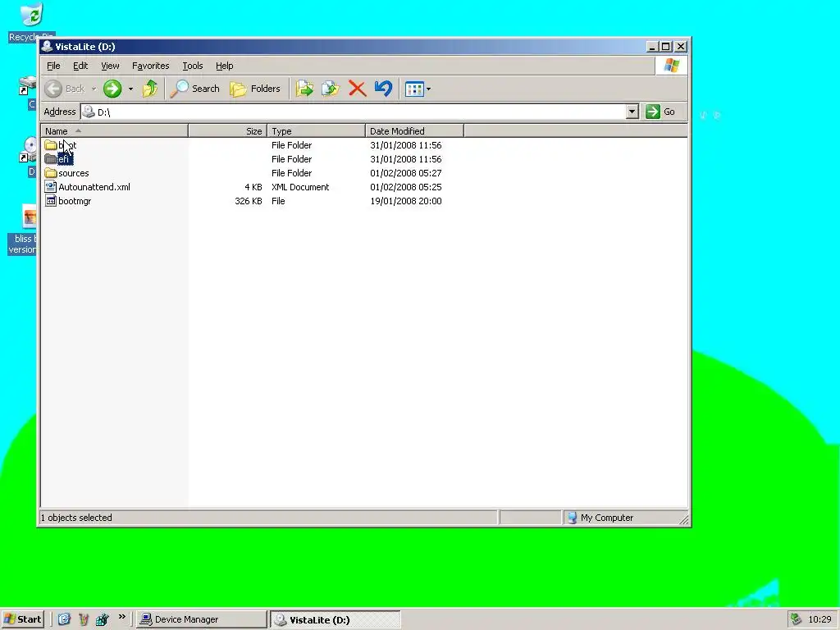Click date 19/01/2008 20:00 cell
This screenshot has height=630, width=840.
[x=405, y=201]
